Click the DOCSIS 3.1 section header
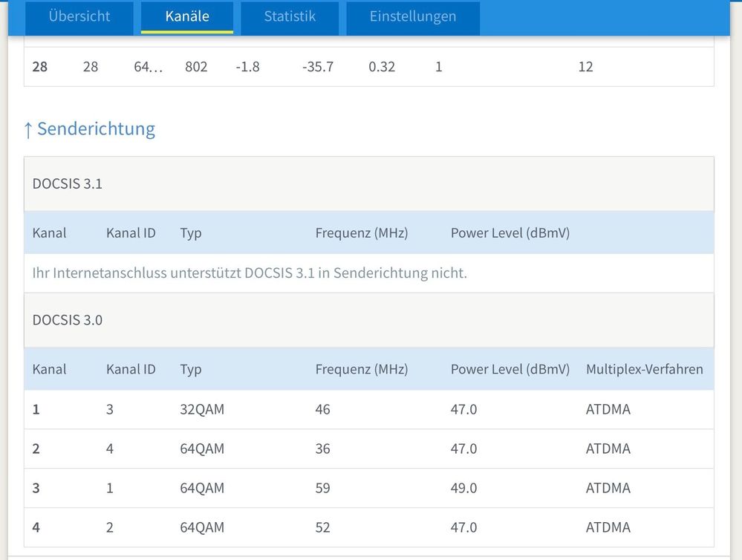This screenshot has height=560, width=742. (x=68, y=183)
